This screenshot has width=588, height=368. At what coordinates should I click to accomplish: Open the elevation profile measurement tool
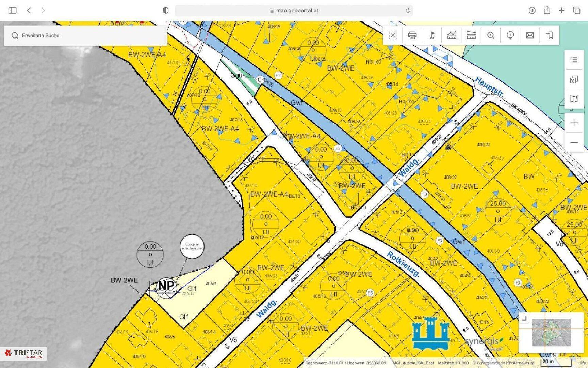[452, 35]
